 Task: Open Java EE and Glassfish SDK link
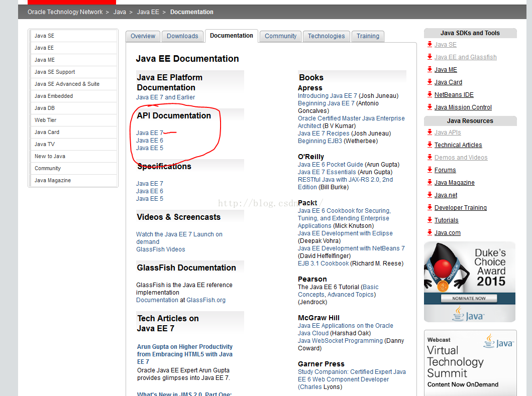[x=466, y=57]
